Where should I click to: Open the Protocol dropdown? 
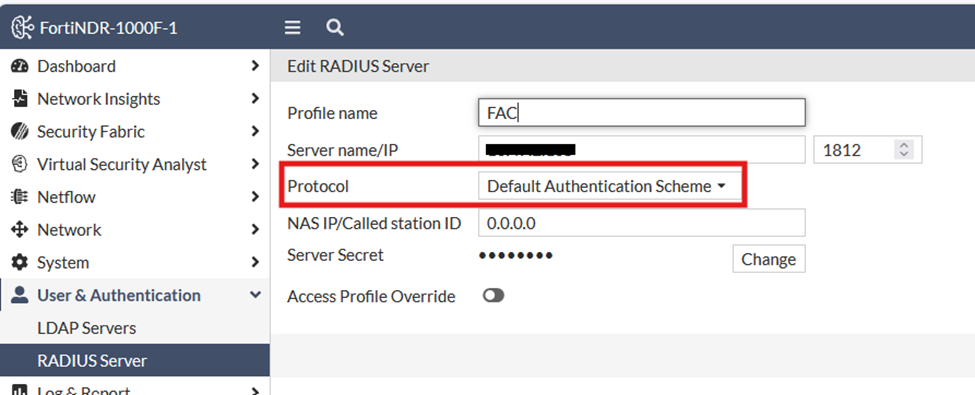coord(609,186)
